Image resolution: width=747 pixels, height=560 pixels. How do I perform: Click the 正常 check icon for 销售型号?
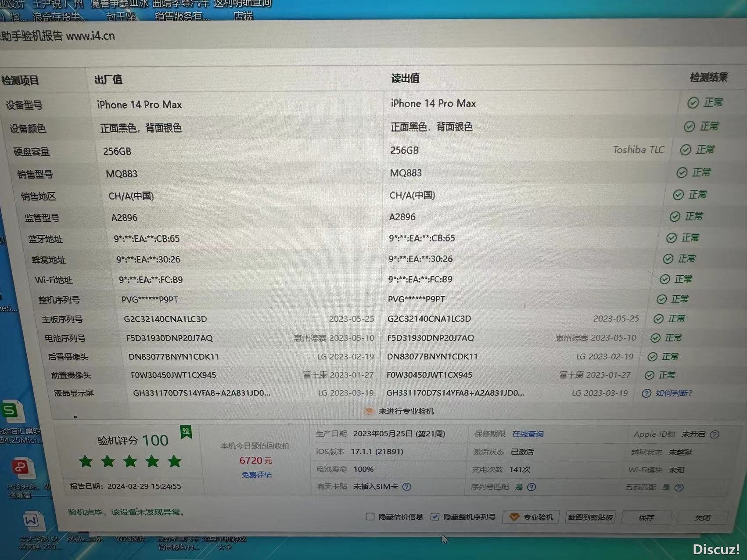[682, 172]
